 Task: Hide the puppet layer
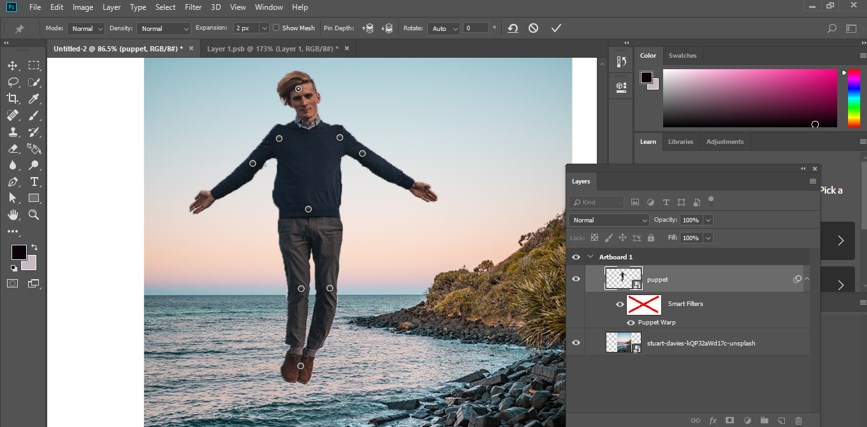click(576, 279)
